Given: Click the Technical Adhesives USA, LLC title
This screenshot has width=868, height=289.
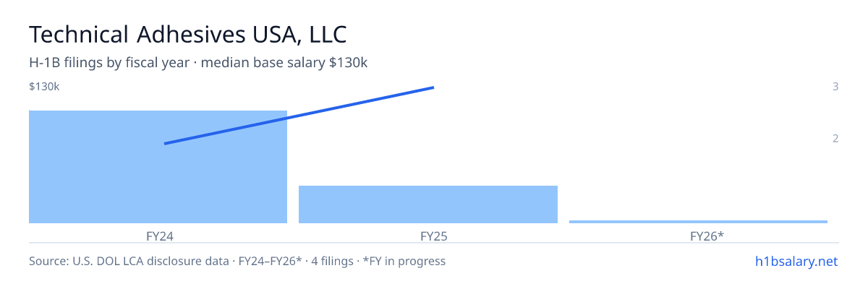Looking at the screenshot, I should point(187,34).
